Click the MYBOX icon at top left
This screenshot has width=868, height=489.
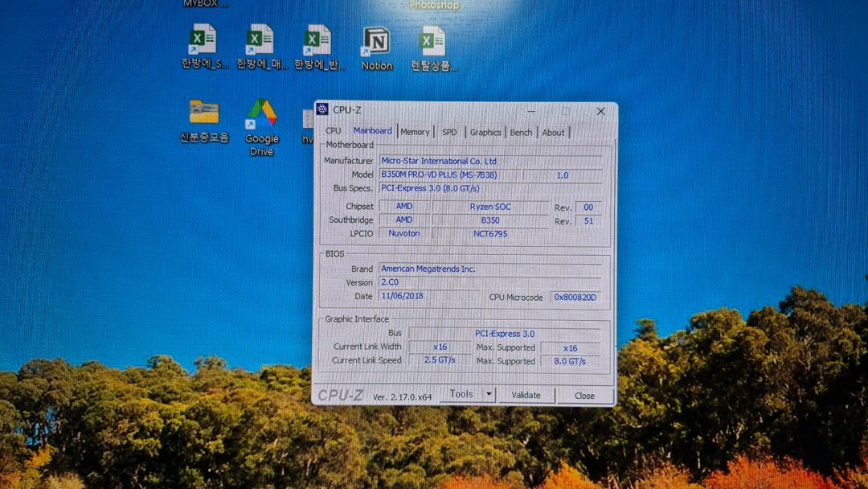tap(203, 4)
